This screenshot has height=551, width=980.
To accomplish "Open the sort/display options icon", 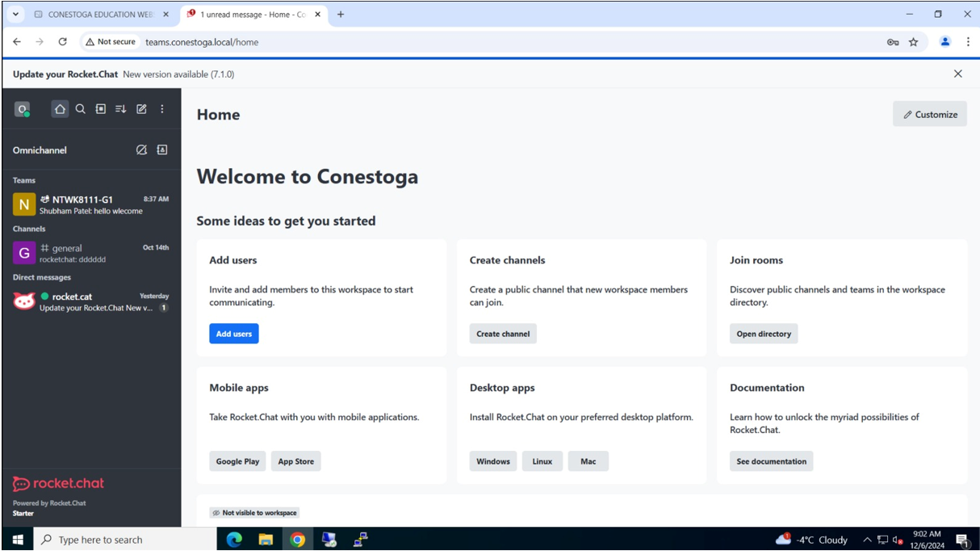I will tap(121, 109).
